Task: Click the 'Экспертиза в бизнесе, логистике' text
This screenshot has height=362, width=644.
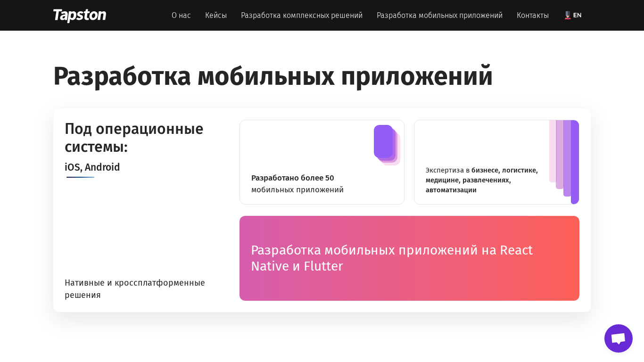Action: [x=482, y=180]
